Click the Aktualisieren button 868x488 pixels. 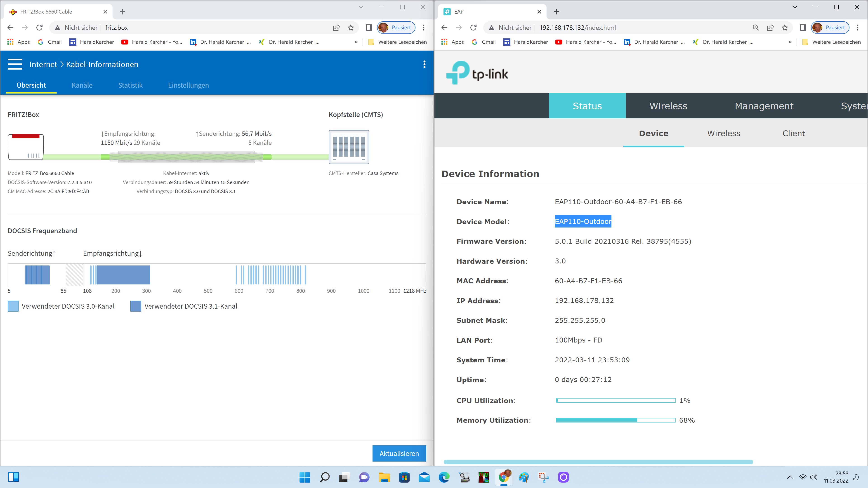399,453
